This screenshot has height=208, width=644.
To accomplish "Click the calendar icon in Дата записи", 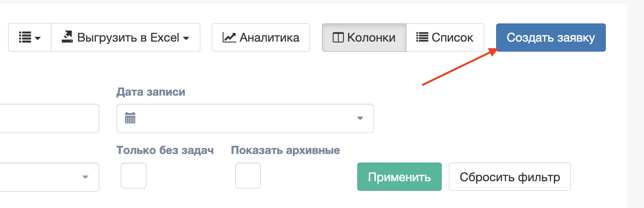I will (x=130, y=118).
